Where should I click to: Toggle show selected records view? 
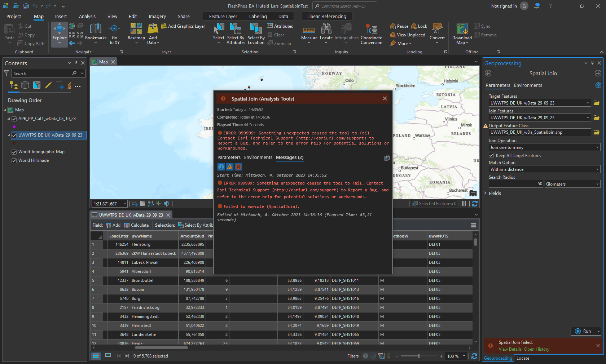click(x=108, y=356)
